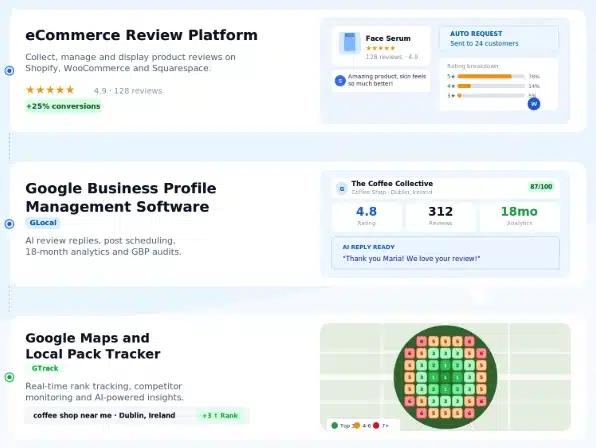Click 'Sent to 24 customers' text
The image size is (596, 448).
484,44
